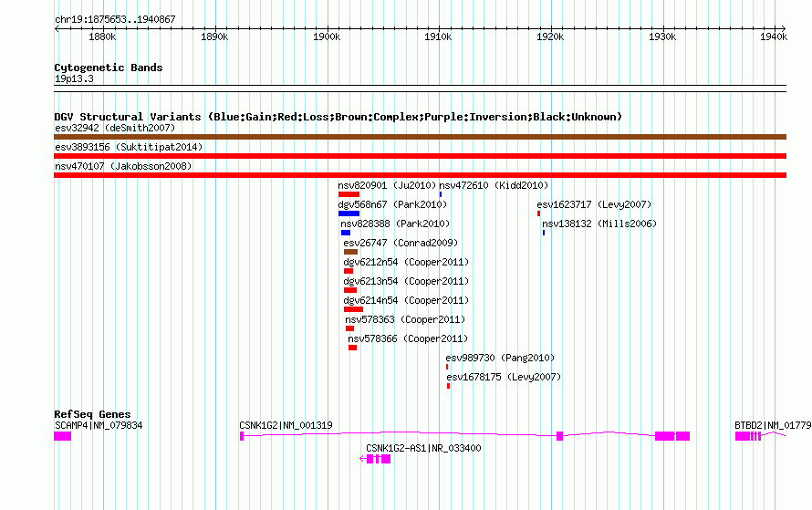Open the esv32942 (deSmith2007) label
Screen dimensions: 812x510
[115, 128]
